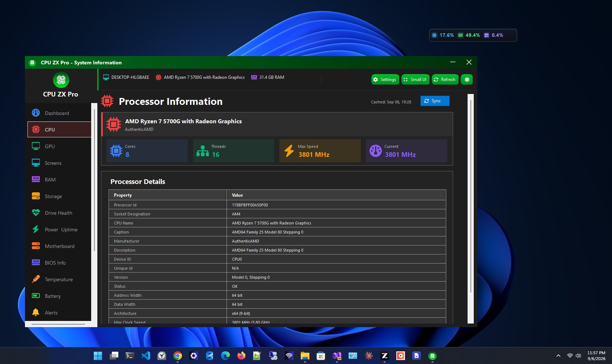Screen dimensions: 612x364
Task: Open the Alerts bell icon
Action: 36,312
